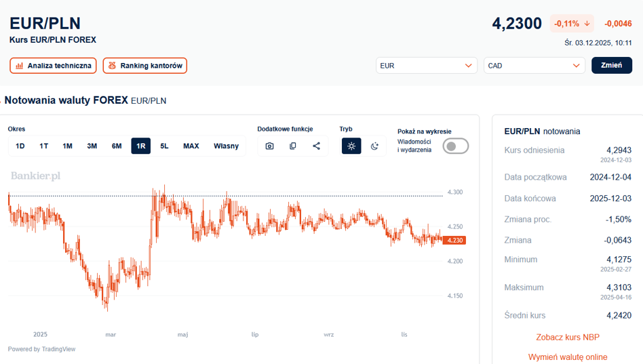Select the 6M period tab
The image size is (643, 364).
pyautogui.click(x=117, y=146)
